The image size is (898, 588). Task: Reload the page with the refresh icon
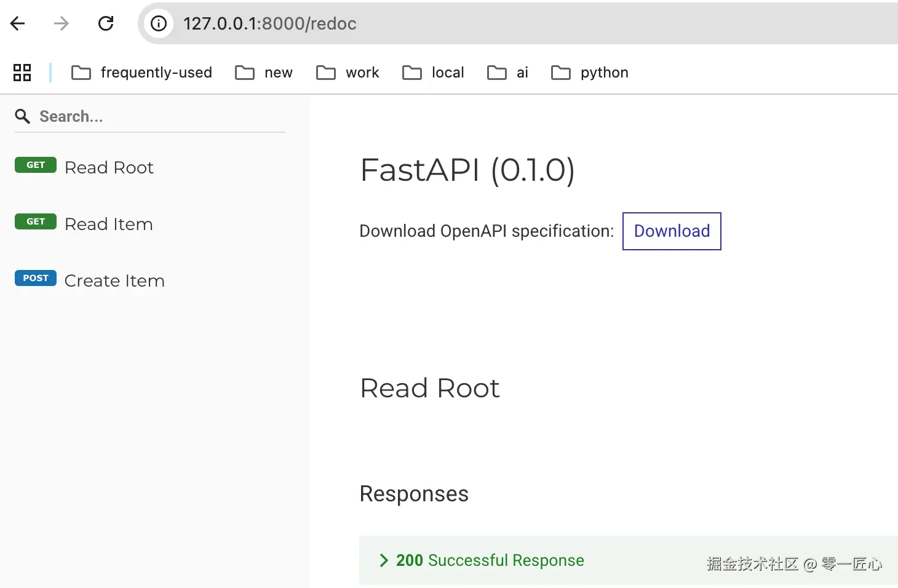coord(106,23)
